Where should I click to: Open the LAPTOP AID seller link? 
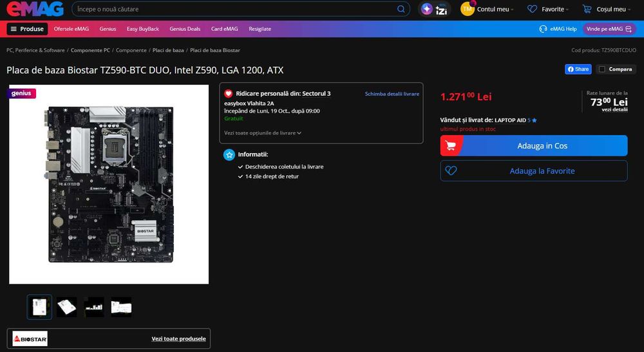click(x=510, y=120)
